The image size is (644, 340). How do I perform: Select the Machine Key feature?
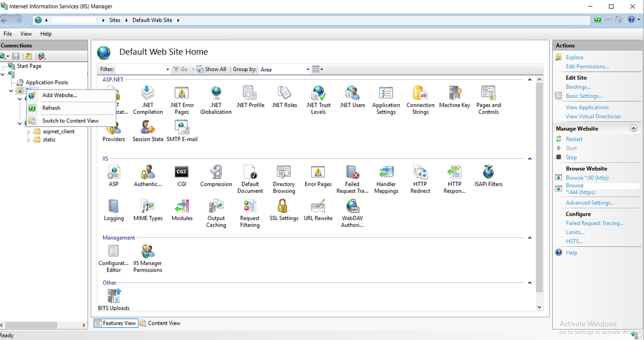454,99
